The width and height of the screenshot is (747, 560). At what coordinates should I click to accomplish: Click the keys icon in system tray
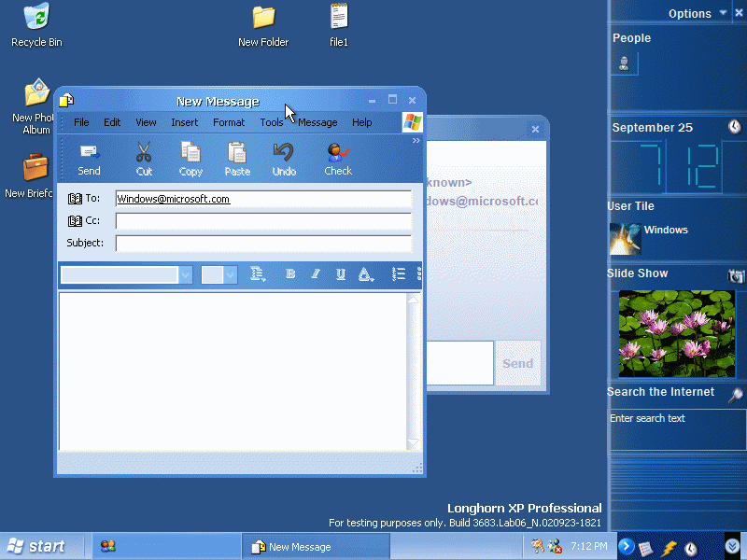tap(538, 546)
